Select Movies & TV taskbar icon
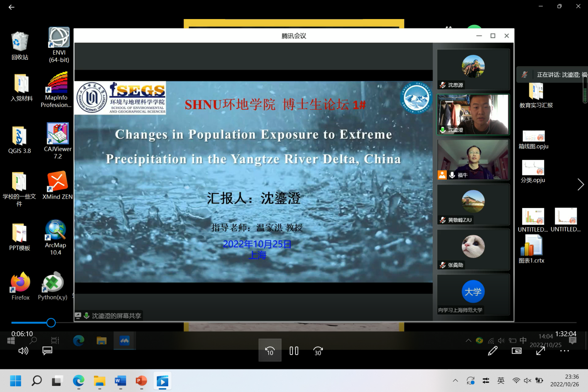 point(162,381)
